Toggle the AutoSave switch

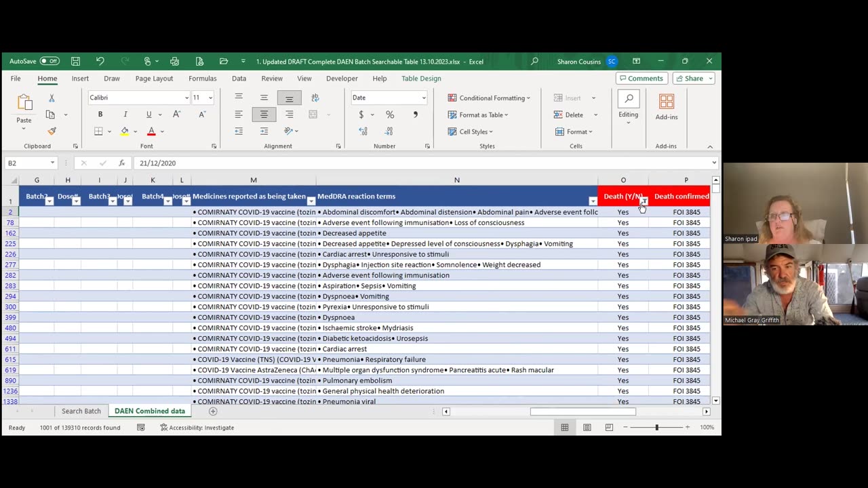pos(50,61)
